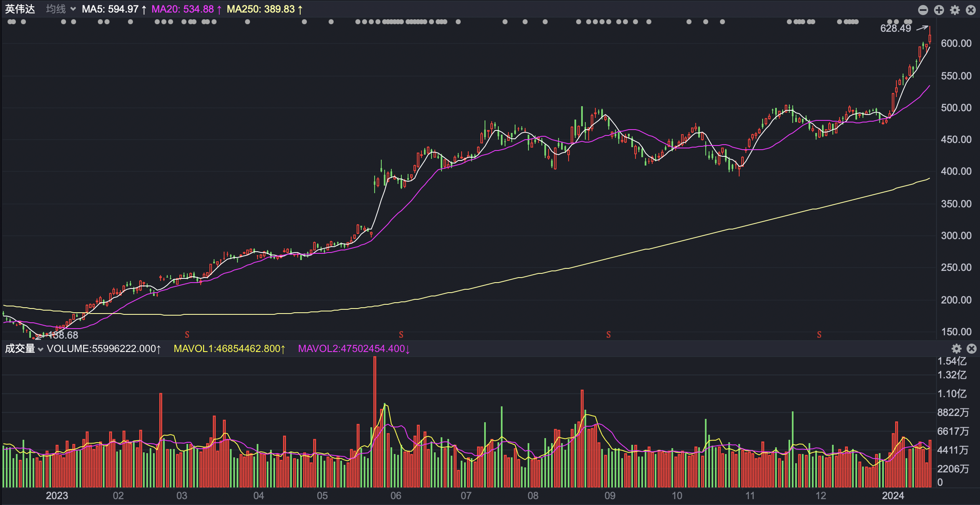Screen dimensions: 980x505
Task: Click the 628.49 high price annotation
Action: [x=896, y=28]
